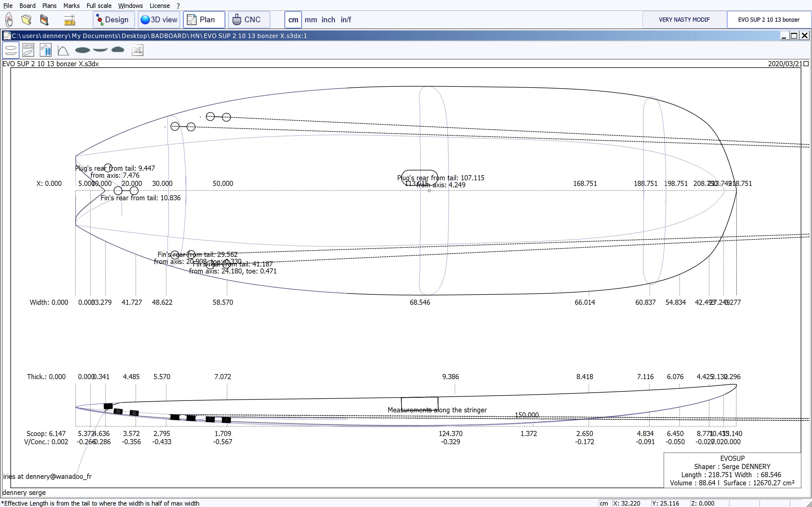Show the curve graph plan icon
Image resolution: width=812 pixels, height=507 pixels.
(63, 50)
